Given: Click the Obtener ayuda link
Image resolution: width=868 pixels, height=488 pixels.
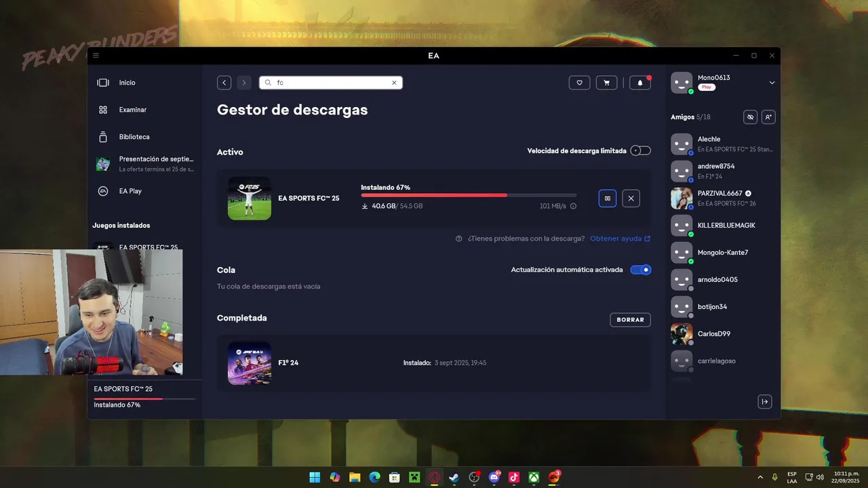Looking at the screenshot, I should tap(620, 239).
